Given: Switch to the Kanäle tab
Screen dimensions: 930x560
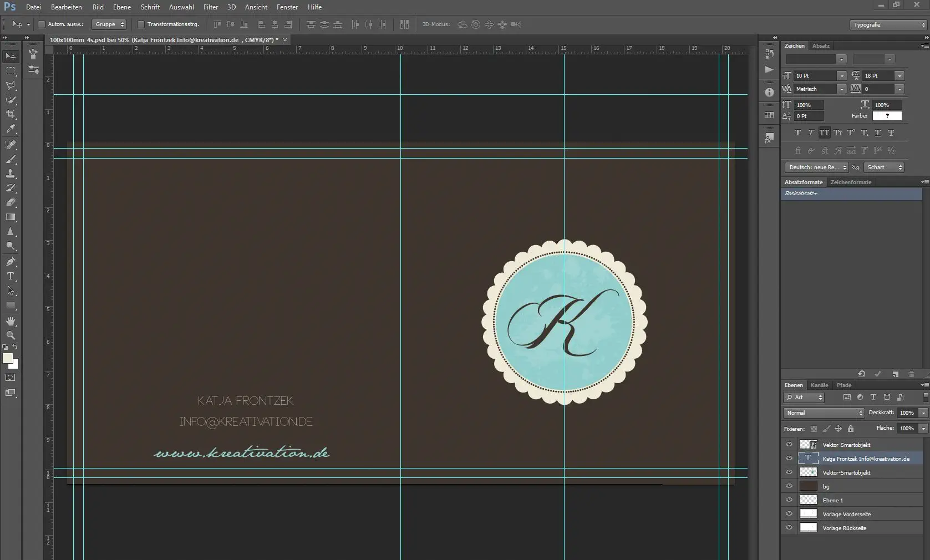Looking at the screenshot, I should click(x=819, y=385).
